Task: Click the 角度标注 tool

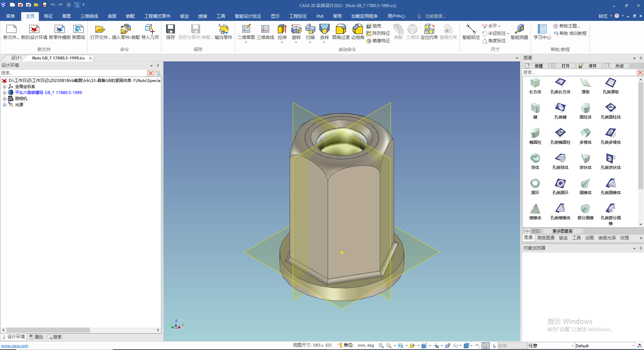Action: click(x=494, y=41)
